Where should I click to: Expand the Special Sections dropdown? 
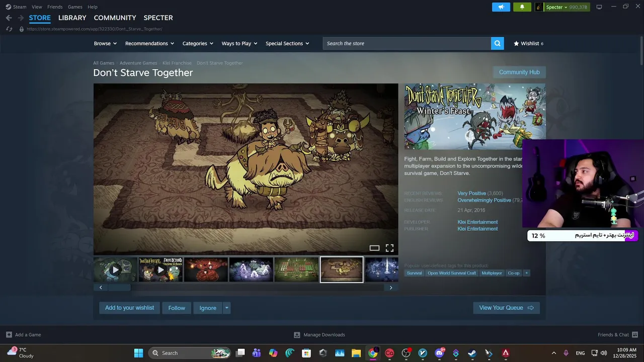click(287, 43)
